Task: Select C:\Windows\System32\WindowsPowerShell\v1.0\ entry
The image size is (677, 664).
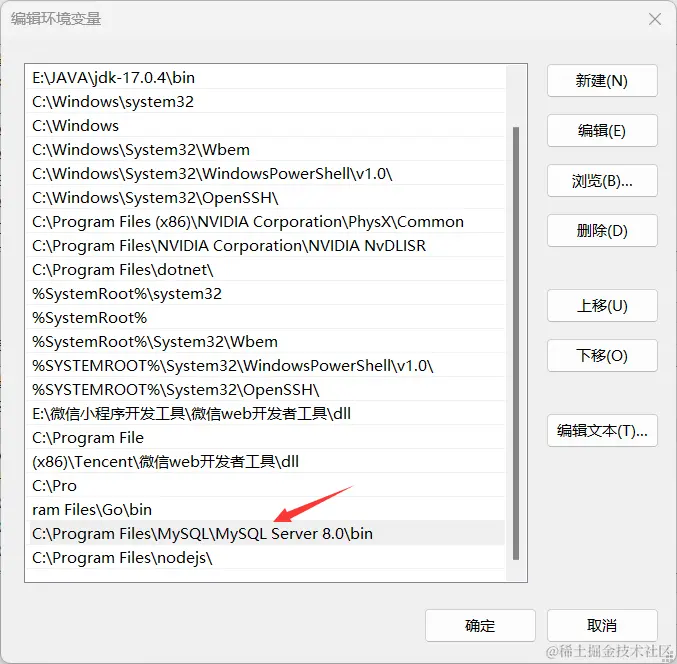Action: point(266,174)
